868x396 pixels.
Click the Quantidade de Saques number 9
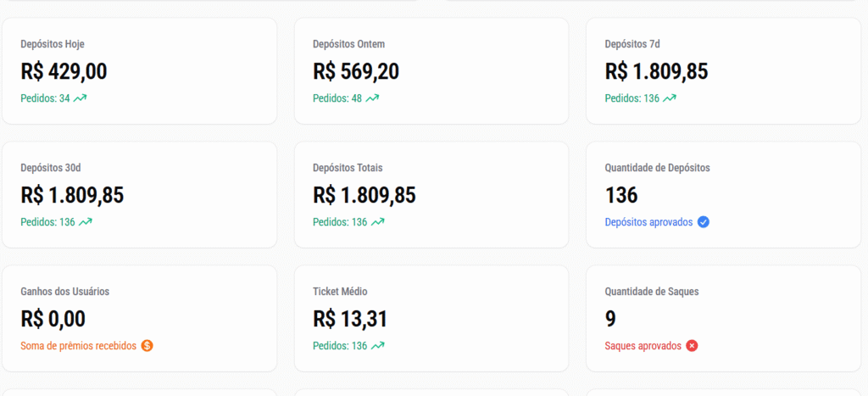coord(610,320)
